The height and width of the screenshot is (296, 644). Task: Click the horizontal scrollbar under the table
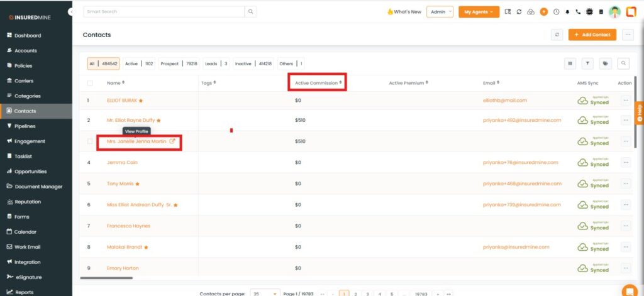(106, 278)
